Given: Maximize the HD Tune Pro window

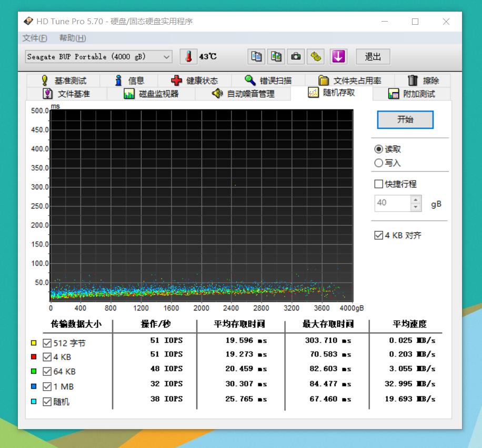Looking at the screenshot, I should [415, 22].
